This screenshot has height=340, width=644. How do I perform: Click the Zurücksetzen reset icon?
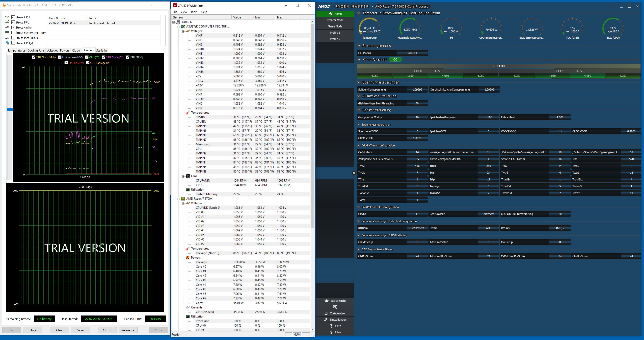(x=326, y=313)
